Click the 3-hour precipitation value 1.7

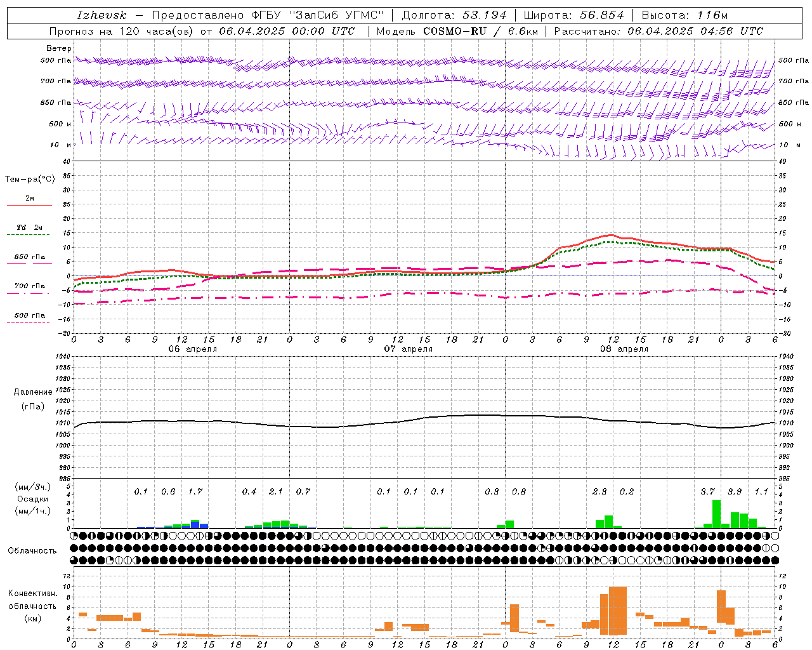pos(195,492)
